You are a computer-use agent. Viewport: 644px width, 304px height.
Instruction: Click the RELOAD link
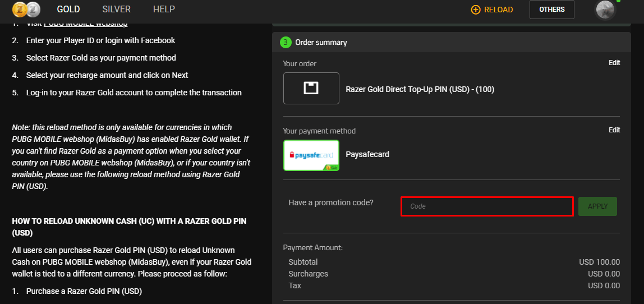pyautogui.click(x=498, y=10)
